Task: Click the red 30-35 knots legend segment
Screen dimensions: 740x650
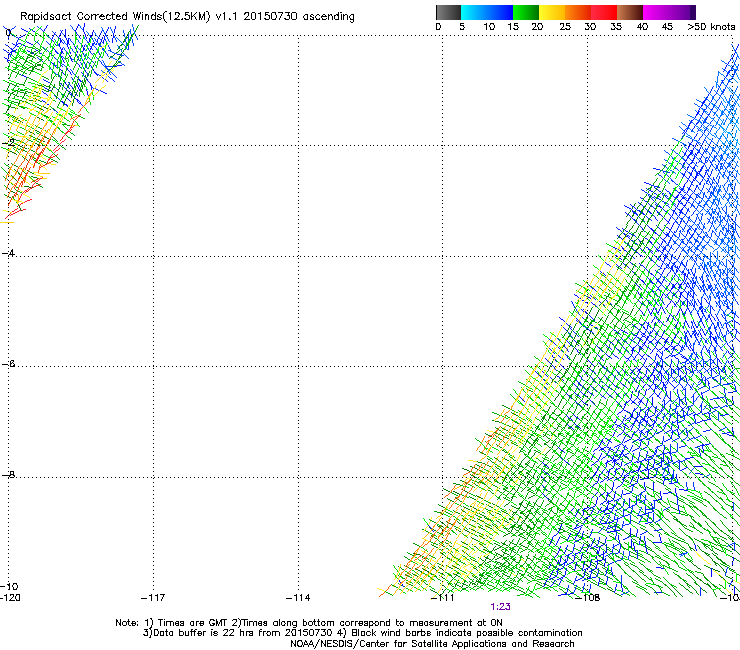Action: [604, 12]
